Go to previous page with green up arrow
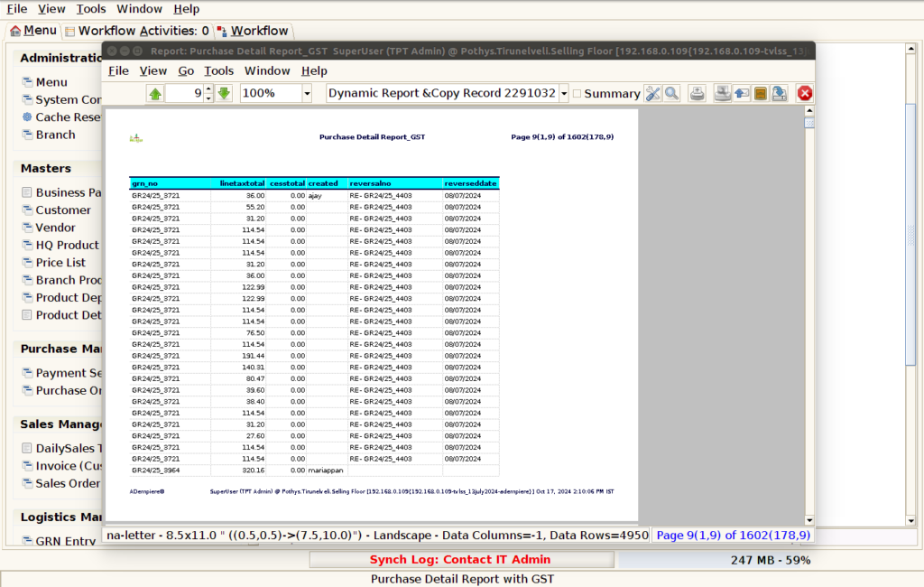 pos(155,93)
